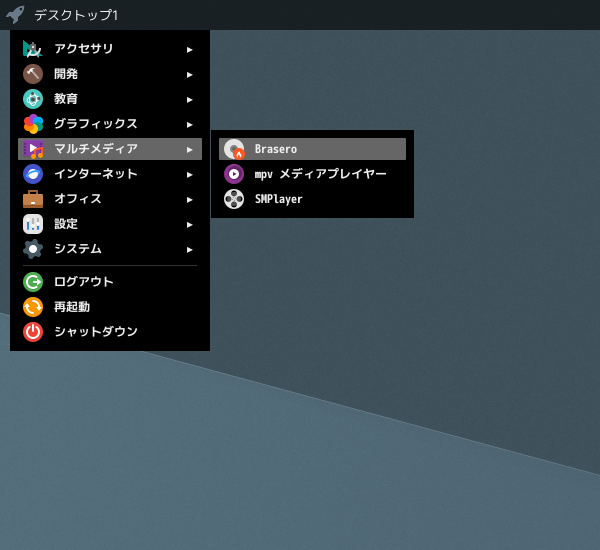Open the グラフィックス menu entry

click(110, 124)
